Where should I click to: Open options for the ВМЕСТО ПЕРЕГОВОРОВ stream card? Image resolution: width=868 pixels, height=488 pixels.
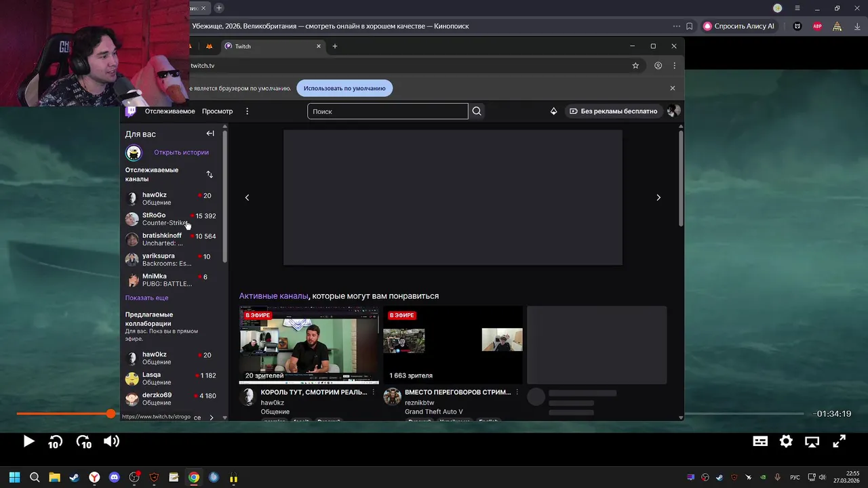pyautogui.click(x=517, y=392)
